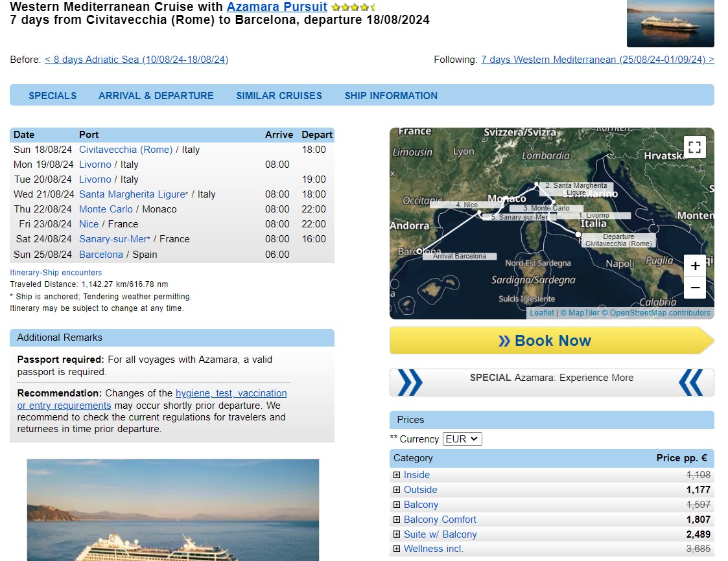Open the Similar Cruises tab
728x561 pixels.
point(279,96)
